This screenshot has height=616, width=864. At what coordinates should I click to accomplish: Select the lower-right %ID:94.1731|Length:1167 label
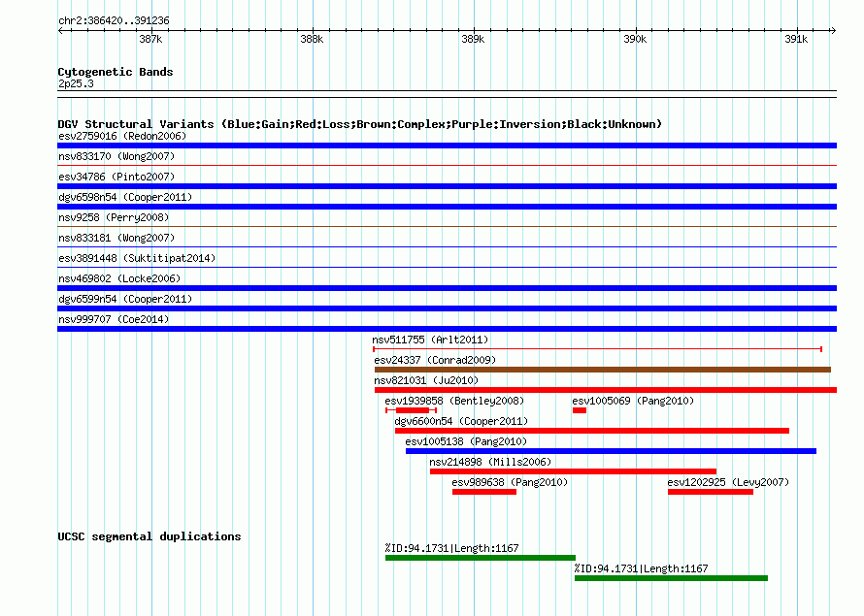point(641,568)
